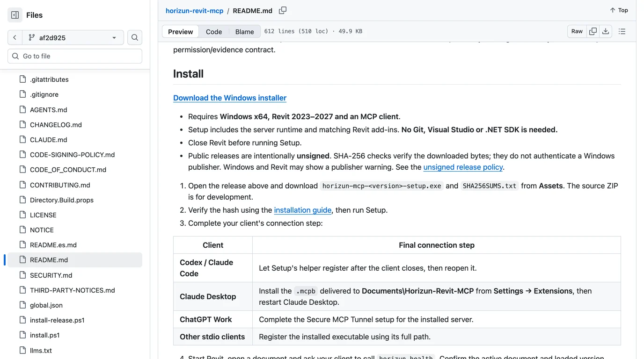Viewport: 644px width, 359px height.
Task: Focus the Go to file search field
Action: (x=75, y=56)
